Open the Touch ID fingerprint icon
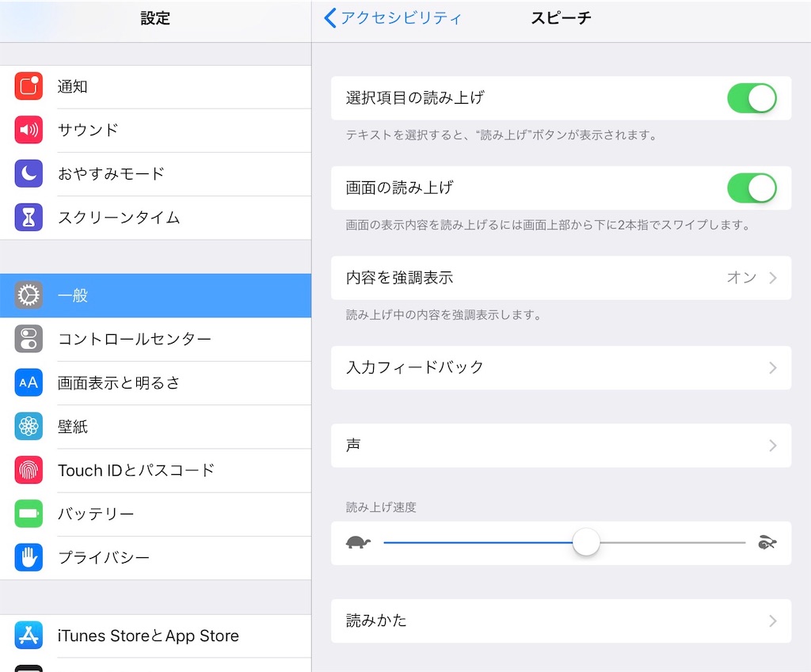This screenshot has width=811, height=672. [29, 470]
